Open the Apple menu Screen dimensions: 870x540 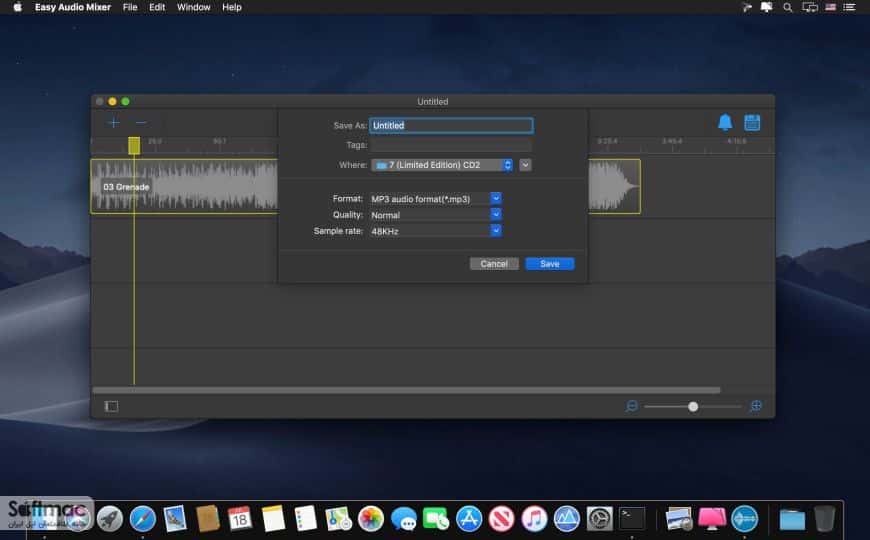pos(17,7)
